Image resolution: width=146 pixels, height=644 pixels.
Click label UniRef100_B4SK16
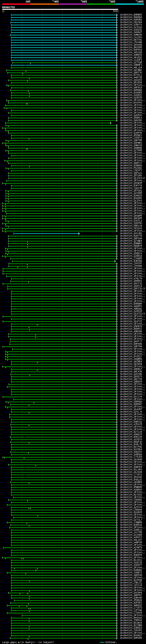click(131, 618)
